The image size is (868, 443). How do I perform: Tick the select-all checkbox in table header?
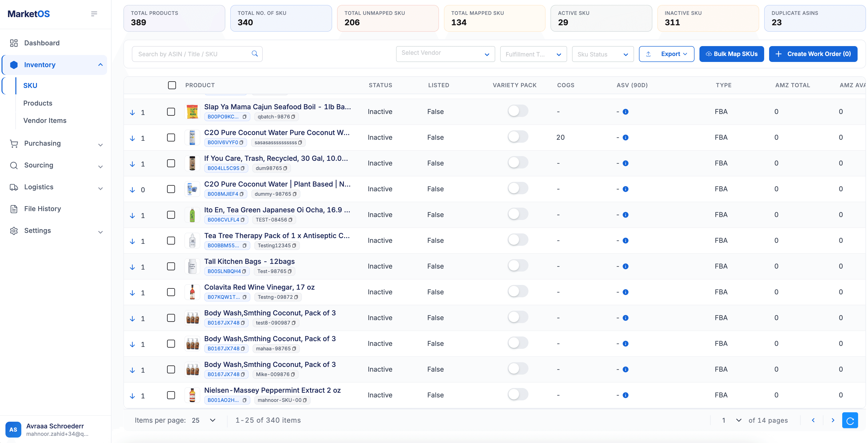tap(172, 85)
